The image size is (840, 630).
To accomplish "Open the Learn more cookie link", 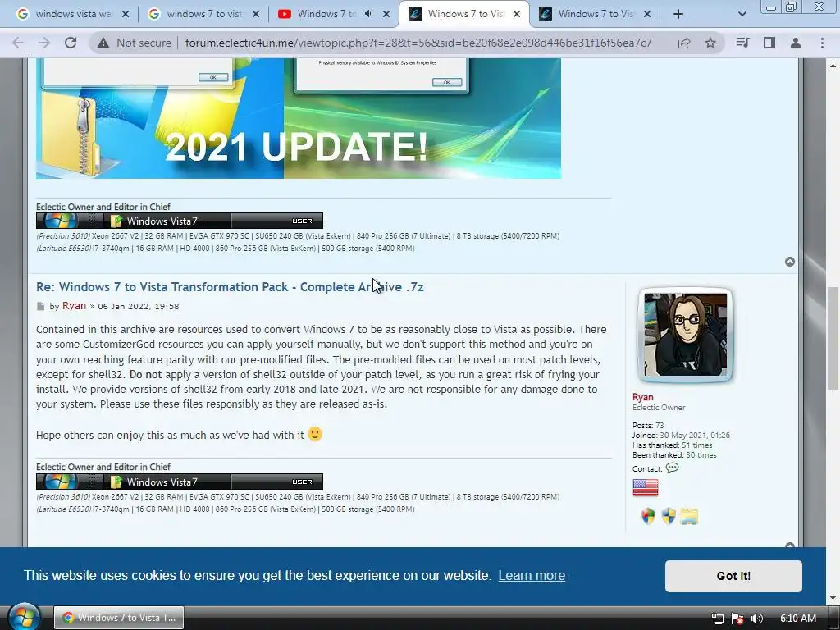I will (532, 575).
